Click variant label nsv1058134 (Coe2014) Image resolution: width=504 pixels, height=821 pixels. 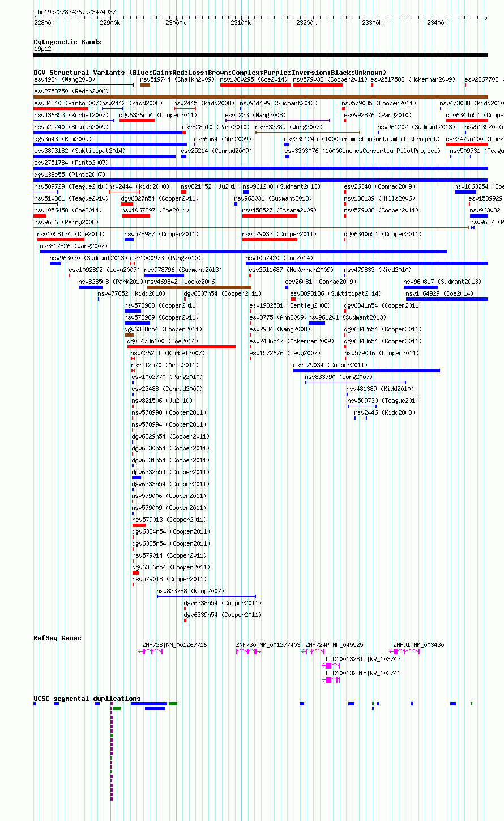tap(71, 234)
